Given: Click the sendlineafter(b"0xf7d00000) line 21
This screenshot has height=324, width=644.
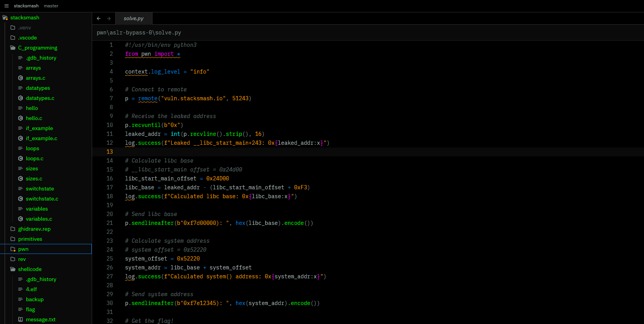Looking at the screenshot, I should (x=219, y=223).
